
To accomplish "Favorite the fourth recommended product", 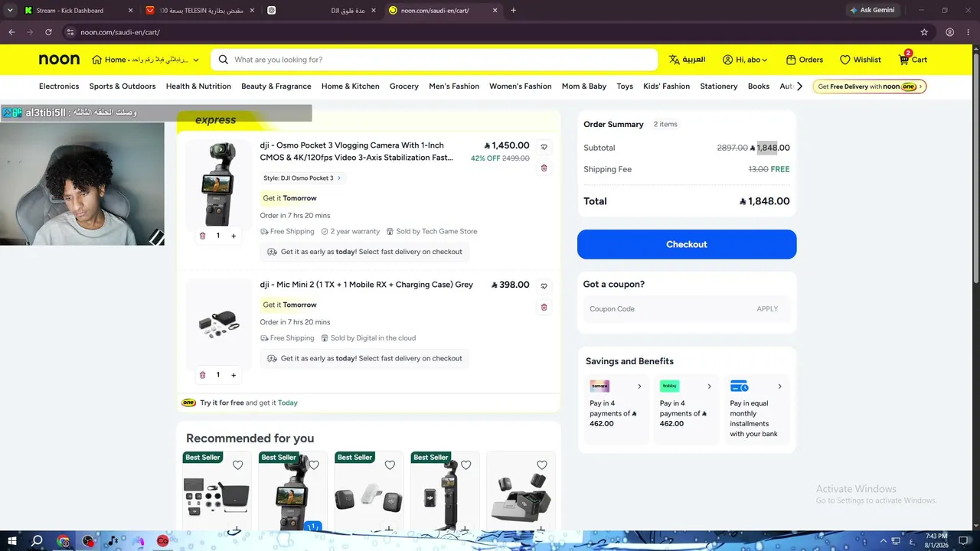I will coord(465,465).
